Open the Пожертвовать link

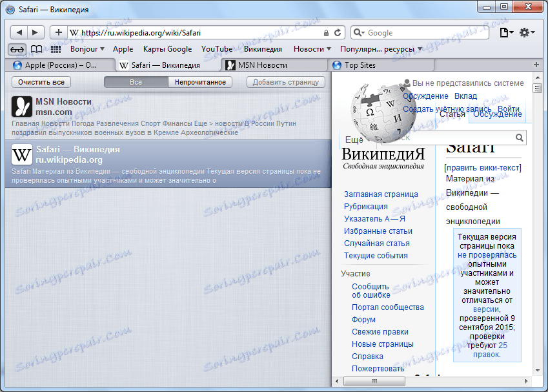coord(378,369)
